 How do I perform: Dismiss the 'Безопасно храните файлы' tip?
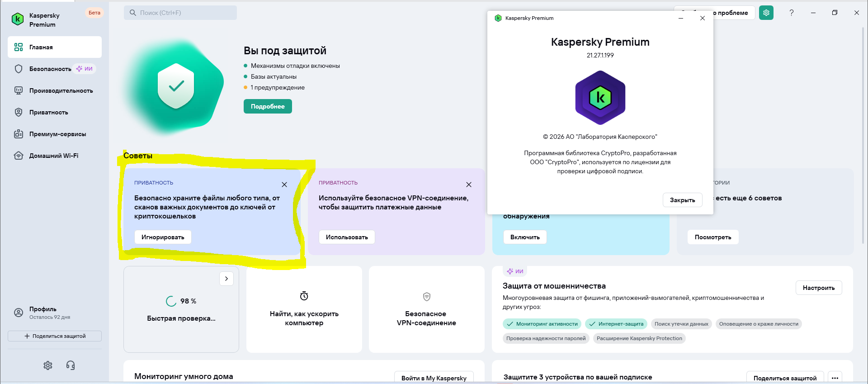click(x=284, y=185)
